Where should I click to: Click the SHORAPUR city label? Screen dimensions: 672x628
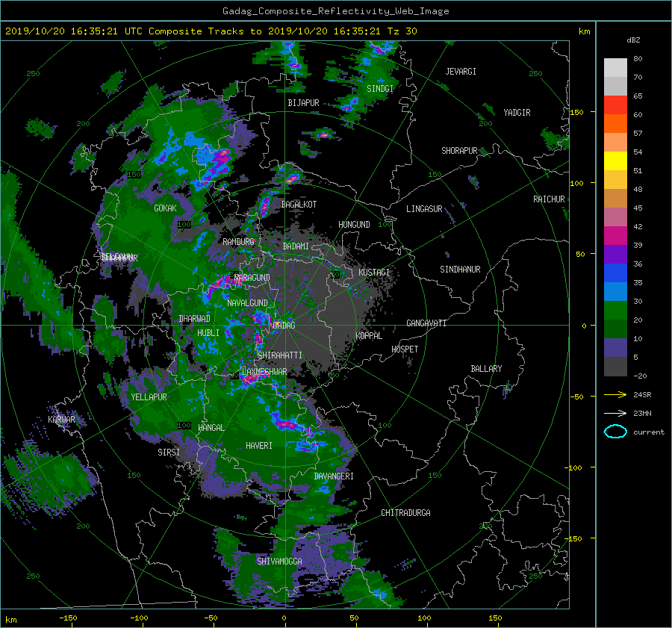click(459, 151)
